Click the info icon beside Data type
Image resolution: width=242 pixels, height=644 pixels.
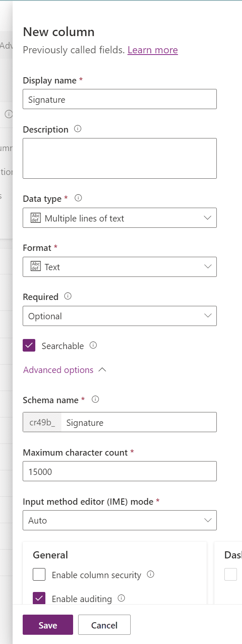(78, 198)
